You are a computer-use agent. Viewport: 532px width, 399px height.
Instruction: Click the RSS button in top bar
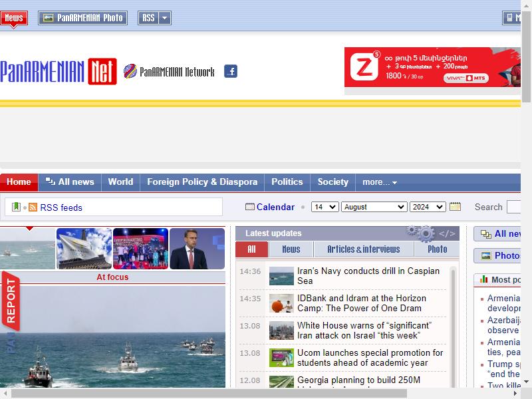pos(148,18)
